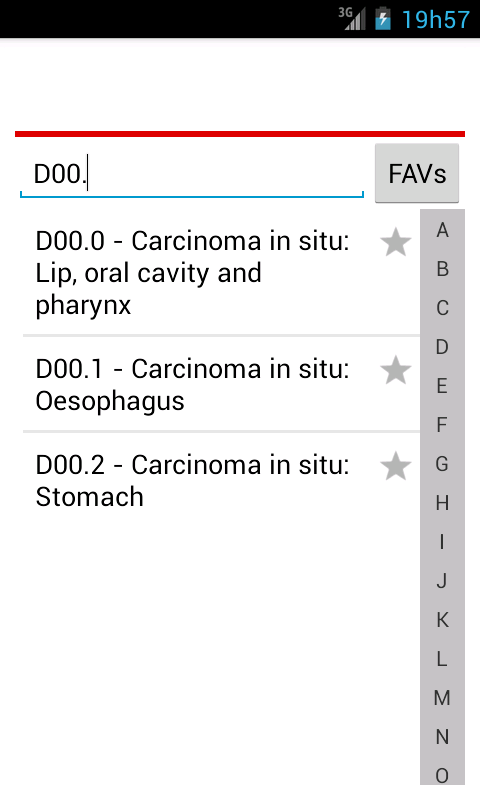Jump to letter C in index

pyautogui.click(x=442, y=308)
